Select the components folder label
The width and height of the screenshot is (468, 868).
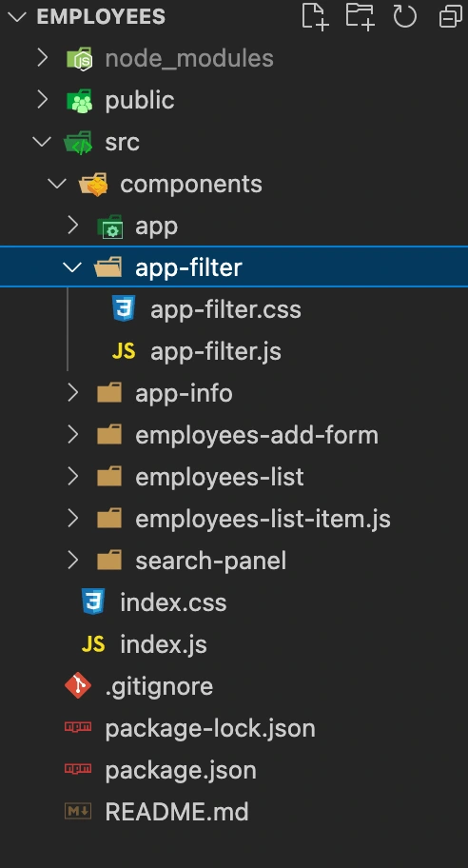191,185
